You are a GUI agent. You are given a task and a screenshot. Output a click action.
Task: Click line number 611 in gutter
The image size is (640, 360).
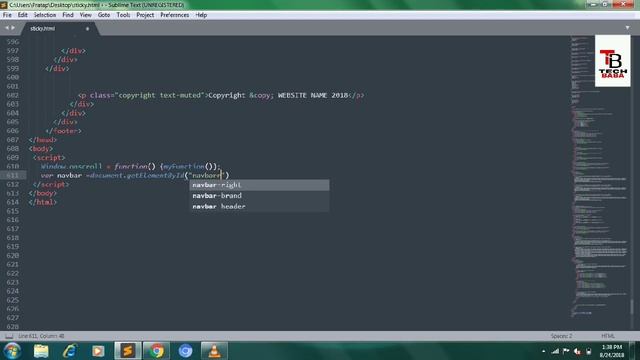(x=13, y=175)
